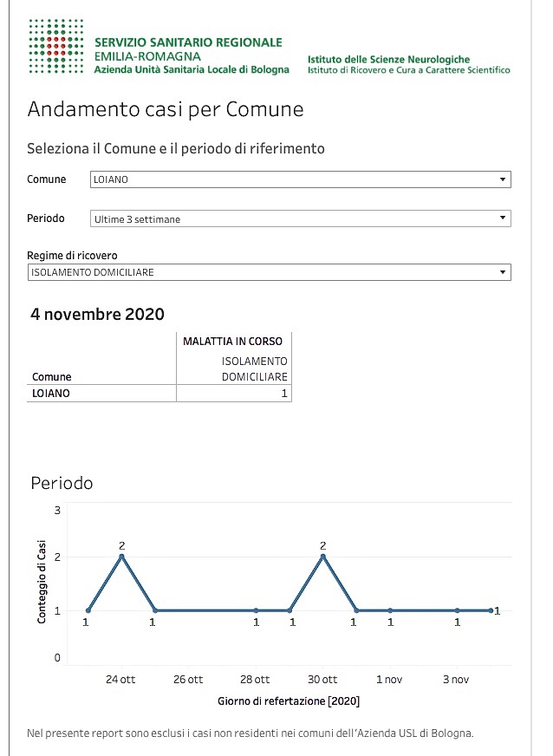Select the LOIANO row in the table
Screen dimensions: 553x756
pos(159,394)
